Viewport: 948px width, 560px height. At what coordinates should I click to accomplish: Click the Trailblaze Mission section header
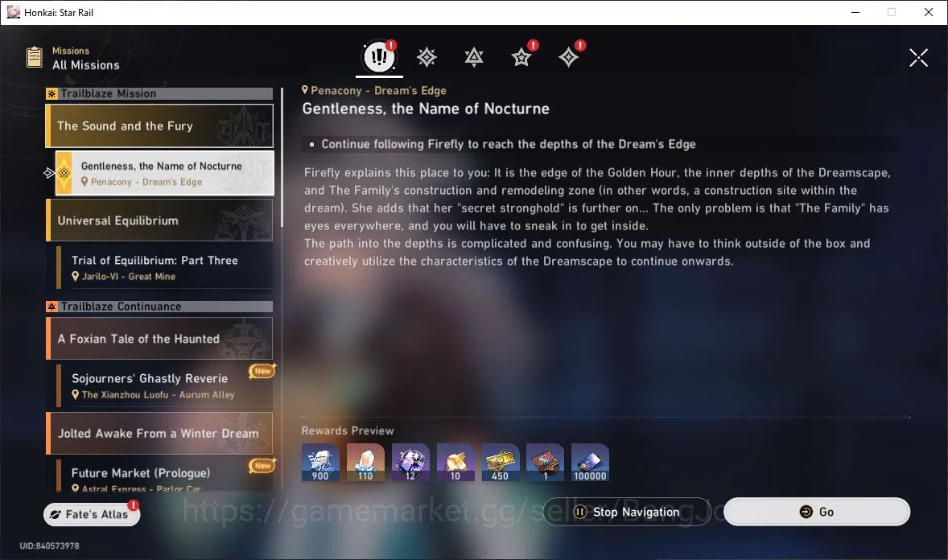(159, 94)
